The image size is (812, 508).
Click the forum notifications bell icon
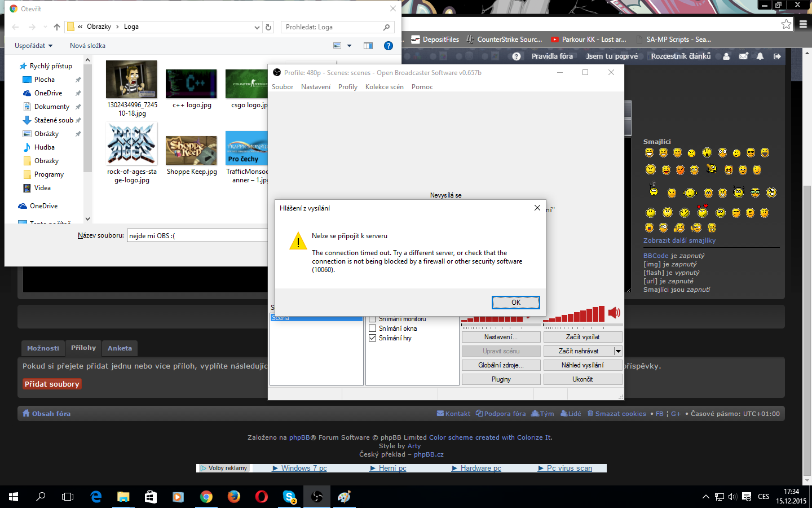(x=760, y=56)
